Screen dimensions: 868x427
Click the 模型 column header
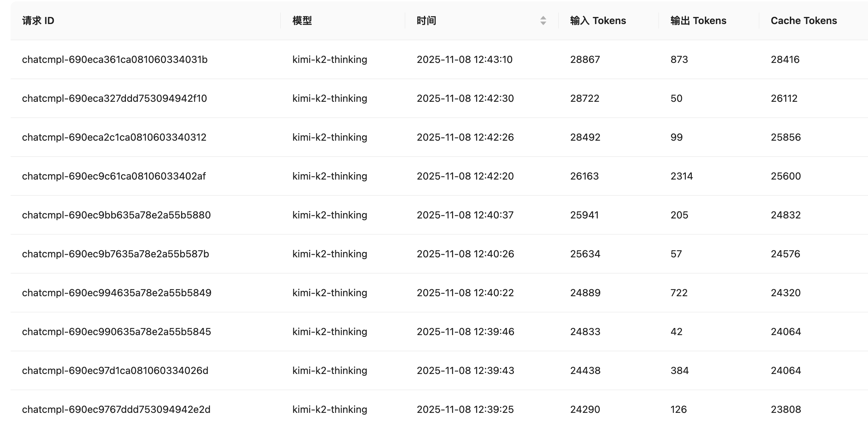tap(302, 21)
